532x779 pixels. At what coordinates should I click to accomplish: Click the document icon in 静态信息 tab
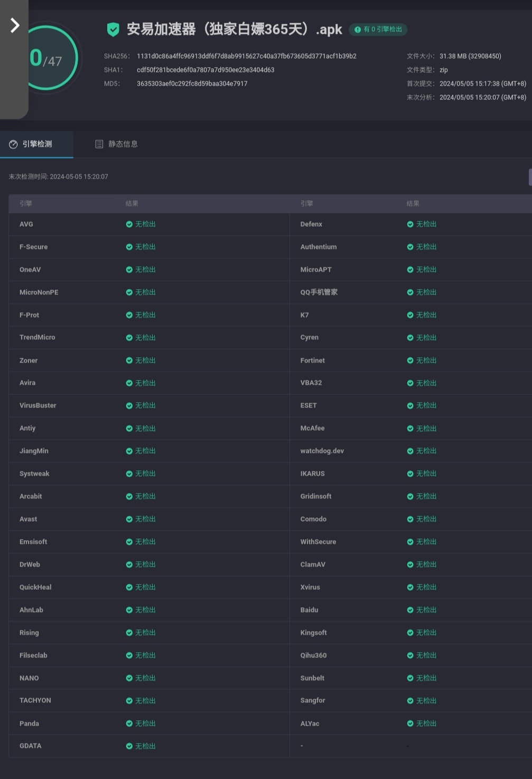(x=99, y=144)
